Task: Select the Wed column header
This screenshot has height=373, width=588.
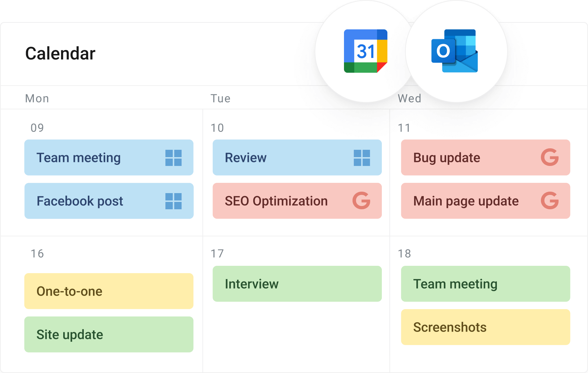Action: [x=409, y=98]
